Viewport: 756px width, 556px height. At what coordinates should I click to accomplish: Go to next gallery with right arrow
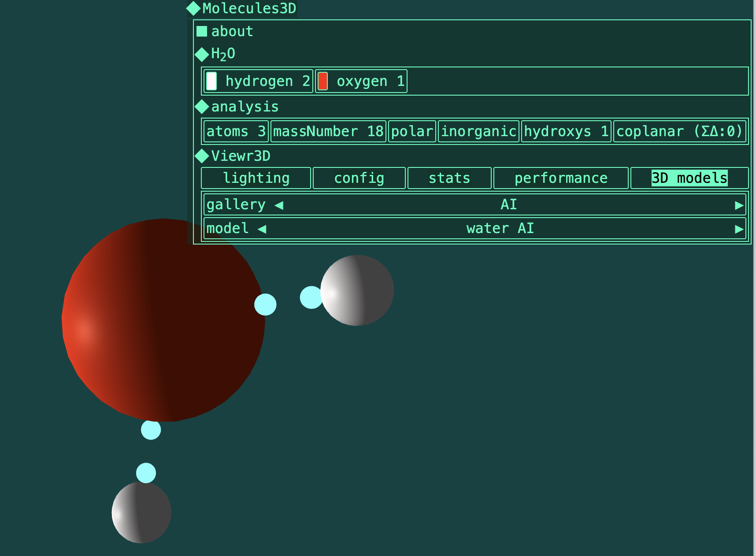pyautogui.click(x=739, y=205)
